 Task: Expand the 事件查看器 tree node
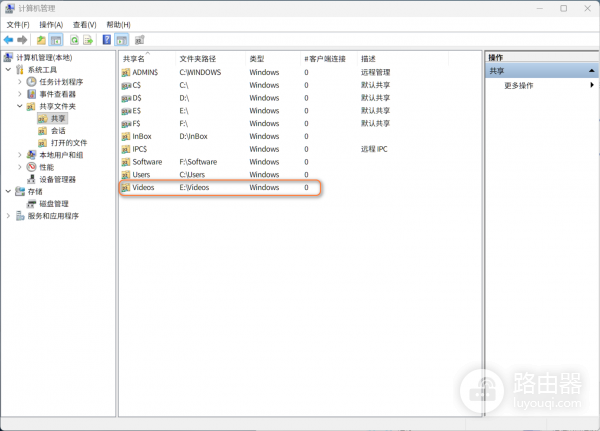point(20,94)
